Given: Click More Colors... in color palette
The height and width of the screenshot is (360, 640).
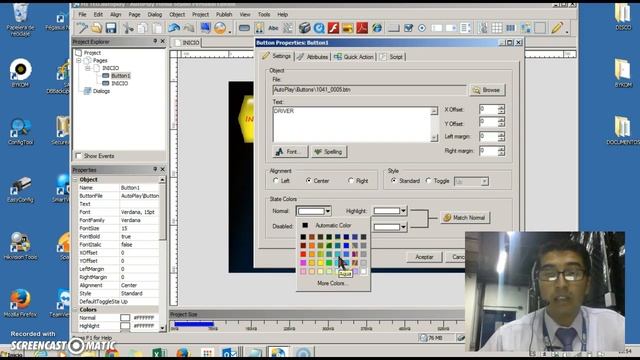Looking at the screenshot, I should [333, 283].
